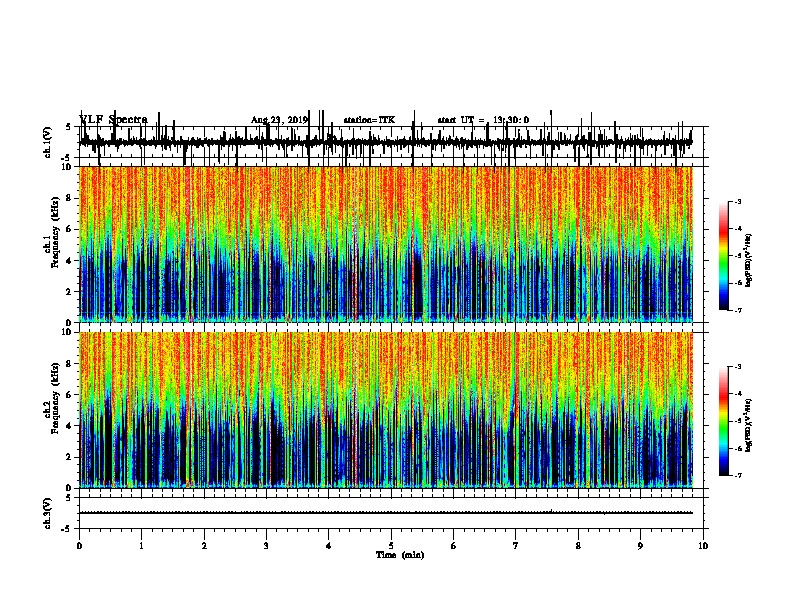Click the 2 kHz tick label of ch.2 spectrogram

tap(70, 457)
